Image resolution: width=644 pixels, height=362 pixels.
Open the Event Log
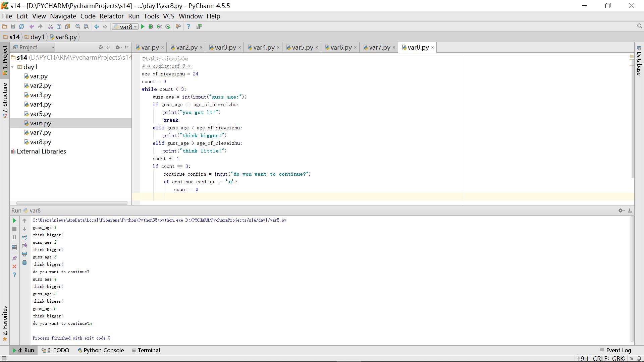615,350
